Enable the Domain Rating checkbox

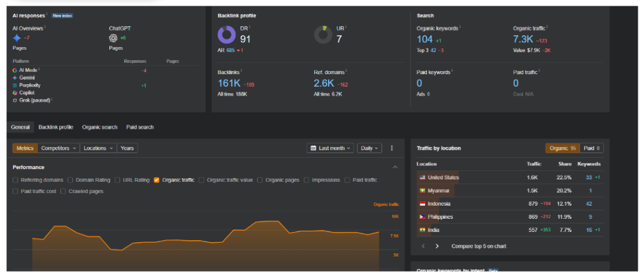click(x=70, y=180)
